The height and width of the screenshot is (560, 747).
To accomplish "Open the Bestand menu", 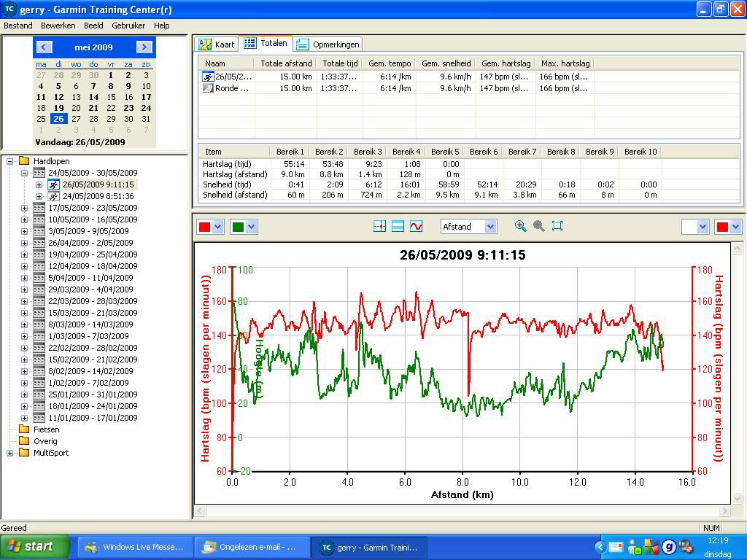I will [x=18, y=26].
